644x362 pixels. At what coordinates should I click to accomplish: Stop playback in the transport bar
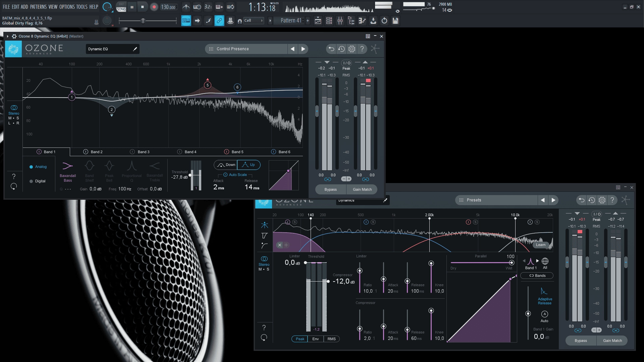(x=143, y=7)
